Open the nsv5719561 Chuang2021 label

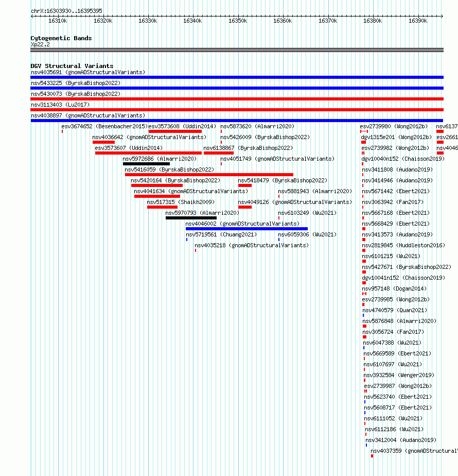[x=221, y=235]
